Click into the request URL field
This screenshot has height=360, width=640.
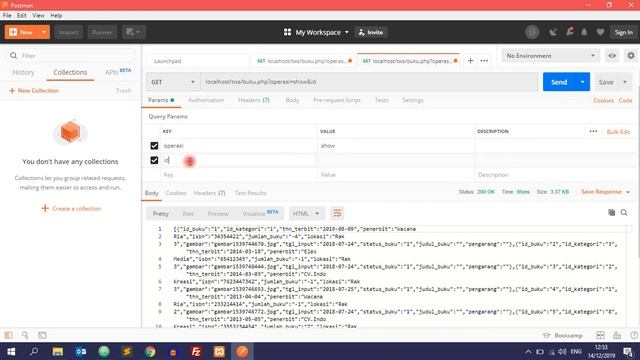[x=369, y=82]
